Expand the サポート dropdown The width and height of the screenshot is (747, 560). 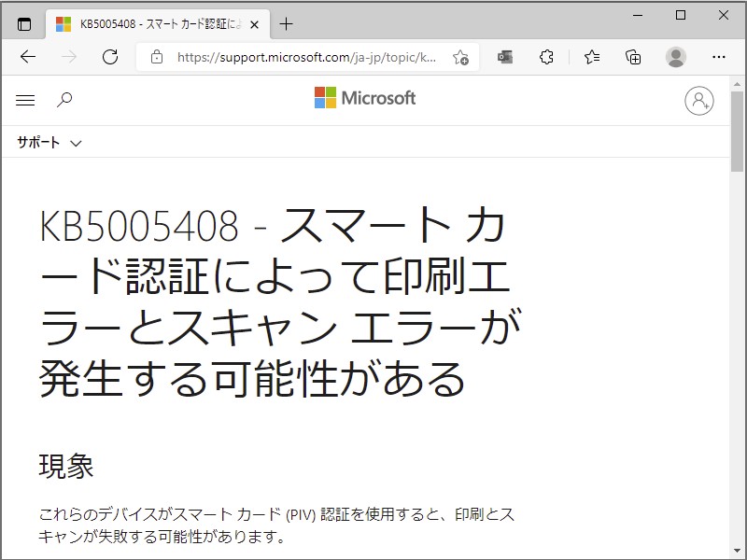(x=49, y=143)
